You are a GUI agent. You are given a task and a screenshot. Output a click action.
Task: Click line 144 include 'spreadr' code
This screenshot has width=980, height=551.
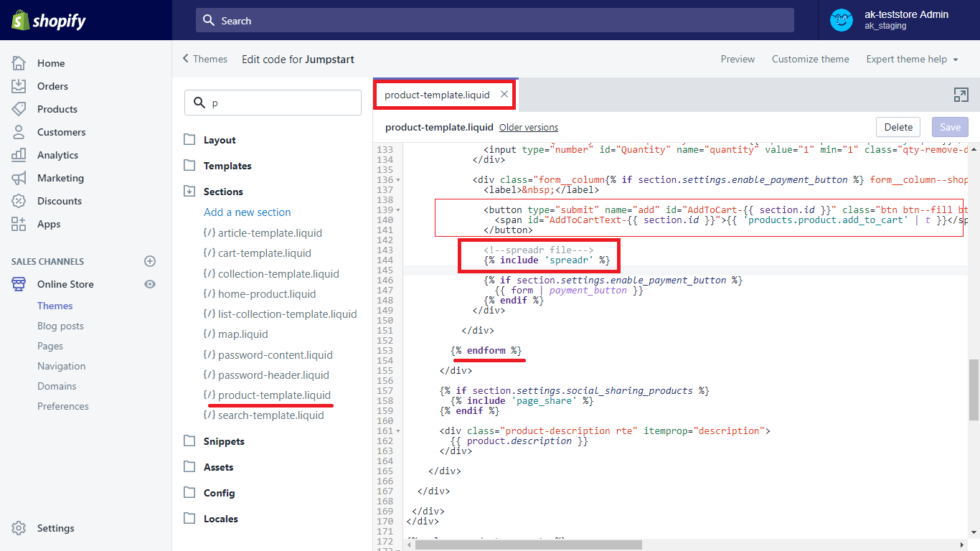(547, 260)
